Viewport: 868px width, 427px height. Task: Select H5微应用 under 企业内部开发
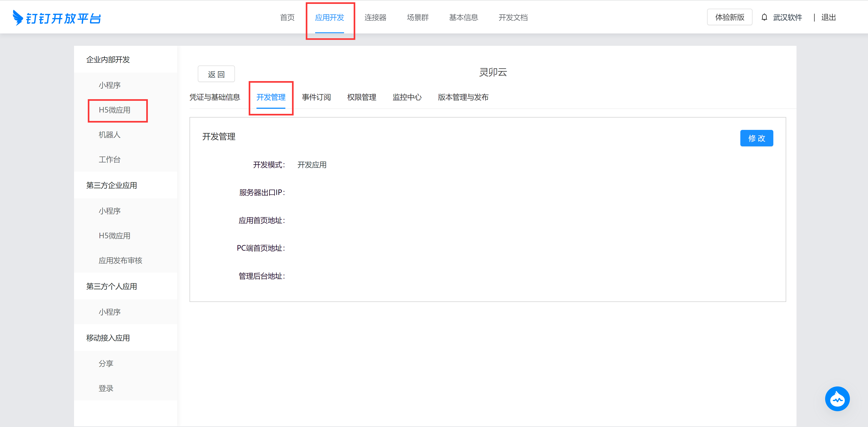(115, 110)
